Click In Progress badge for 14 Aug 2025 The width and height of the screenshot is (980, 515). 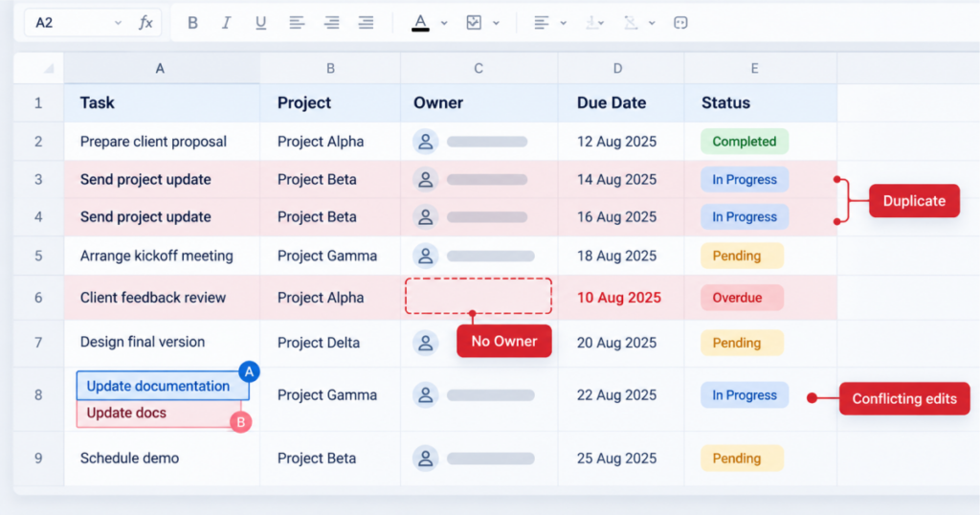[745, 179]
